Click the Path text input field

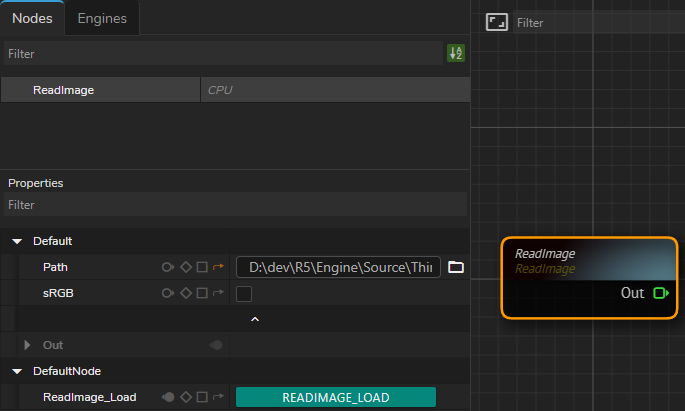pyautogui.click(x=338, y=267)
